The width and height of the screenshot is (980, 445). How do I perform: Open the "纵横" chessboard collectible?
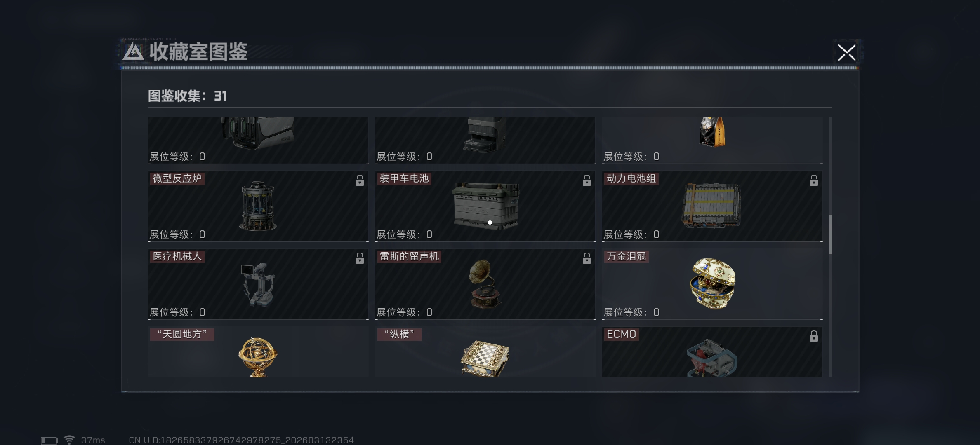tap(485, 358)
